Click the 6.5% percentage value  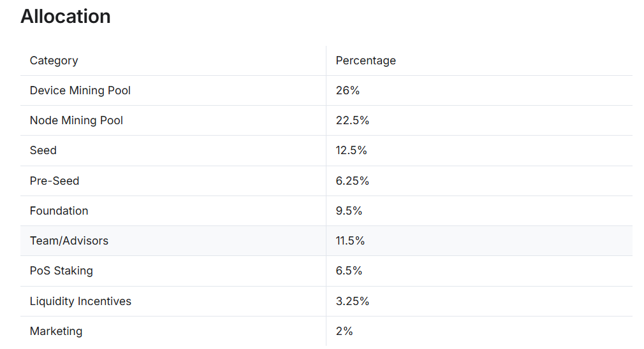tap(349, 271)
